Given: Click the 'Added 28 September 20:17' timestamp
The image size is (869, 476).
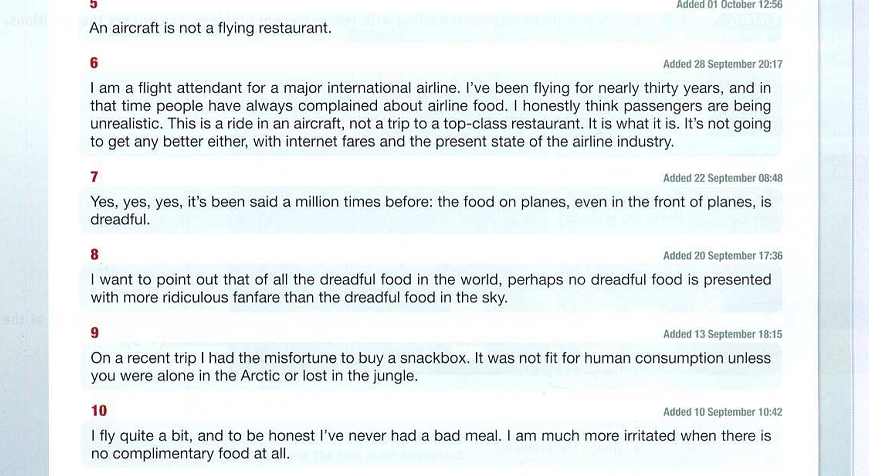Looking at the screenshot, I should pos(722,64).
